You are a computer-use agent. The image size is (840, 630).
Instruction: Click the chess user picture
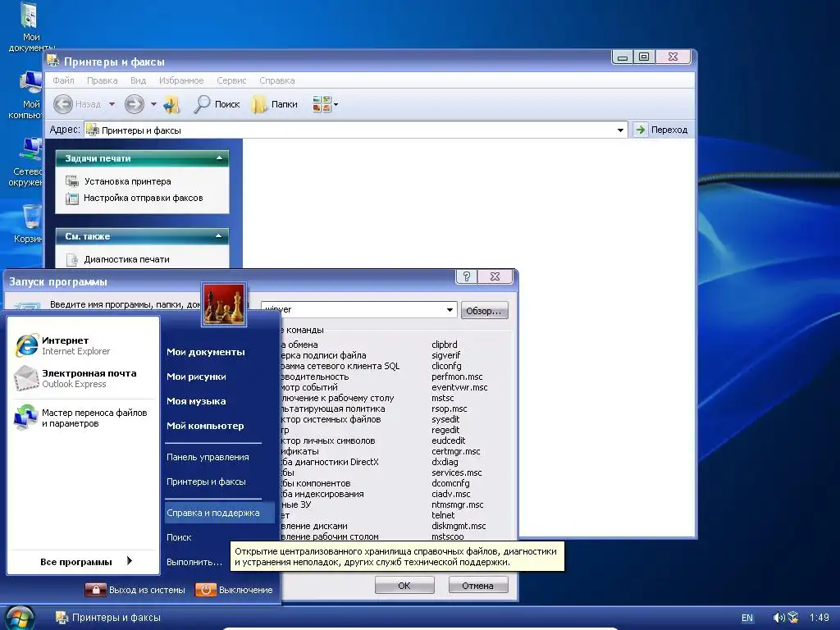click(x=224, y=304)
